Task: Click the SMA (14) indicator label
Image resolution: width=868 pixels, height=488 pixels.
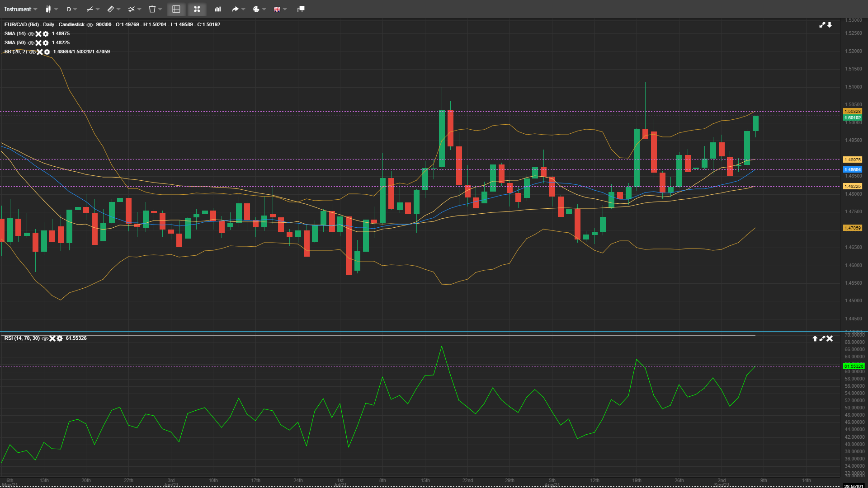Action: pos(15,34)
